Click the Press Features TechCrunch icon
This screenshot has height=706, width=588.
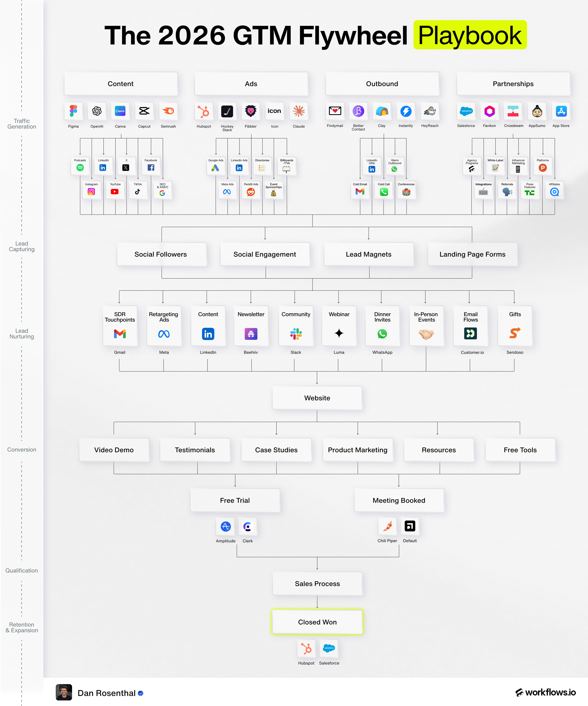[x=530, y=193]
